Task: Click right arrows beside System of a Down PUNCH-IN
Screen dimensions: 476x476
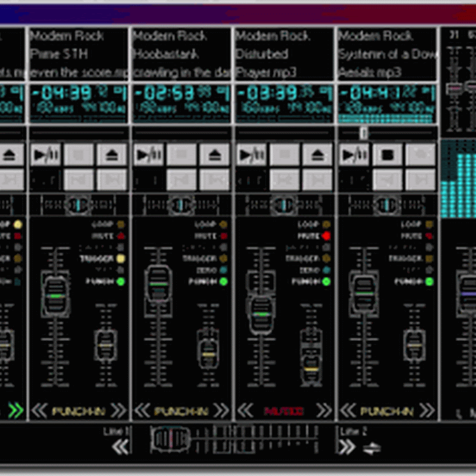Action: tap(427, 411)
